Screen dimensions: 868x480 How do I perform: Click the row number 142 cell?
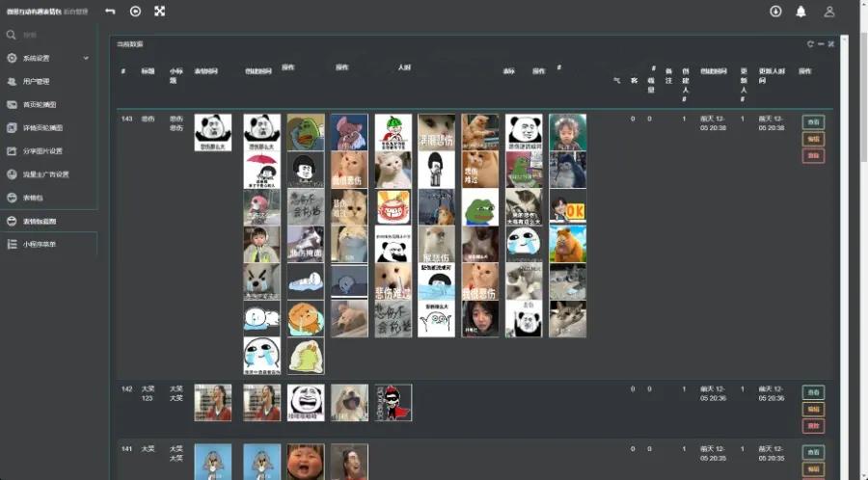coord(126,388)
